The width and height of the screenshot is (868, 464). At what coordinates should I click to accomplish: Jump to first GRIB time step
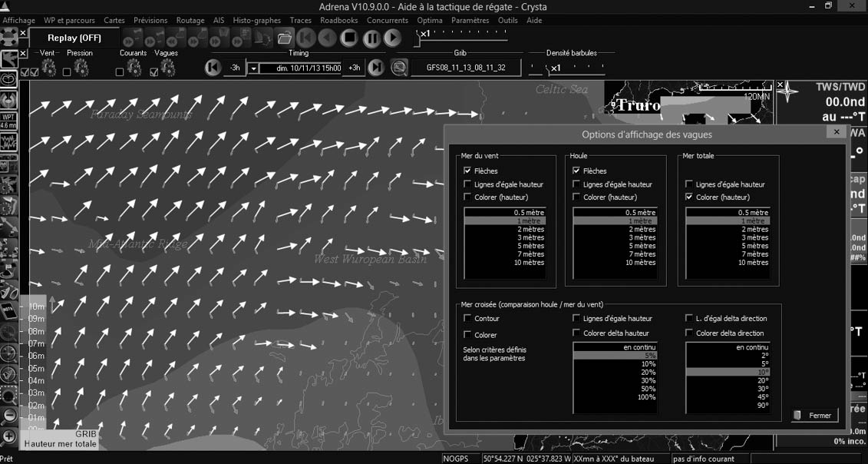[213, 68]
